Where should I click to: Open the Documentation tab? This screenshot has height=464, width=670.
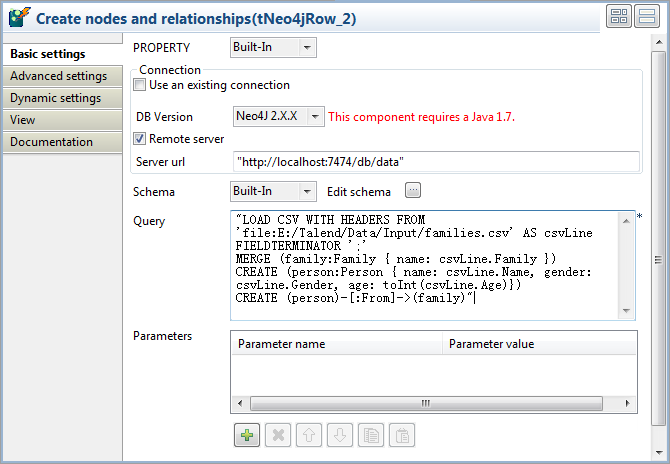click(x=62, y=142)
